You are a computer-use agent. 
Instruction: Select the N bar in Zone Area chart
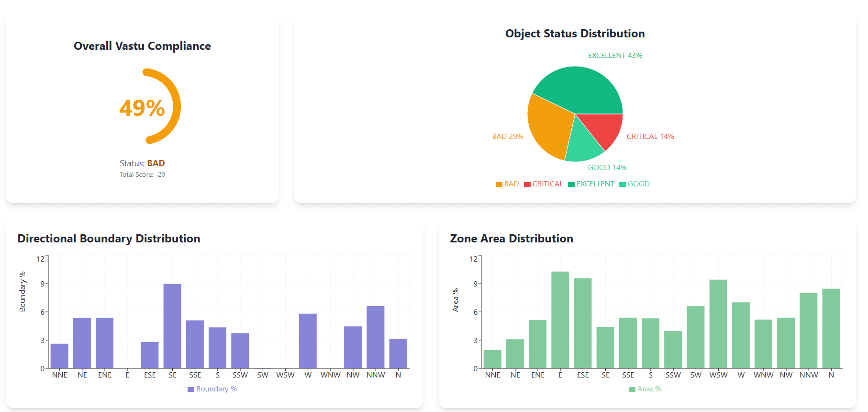831,328
